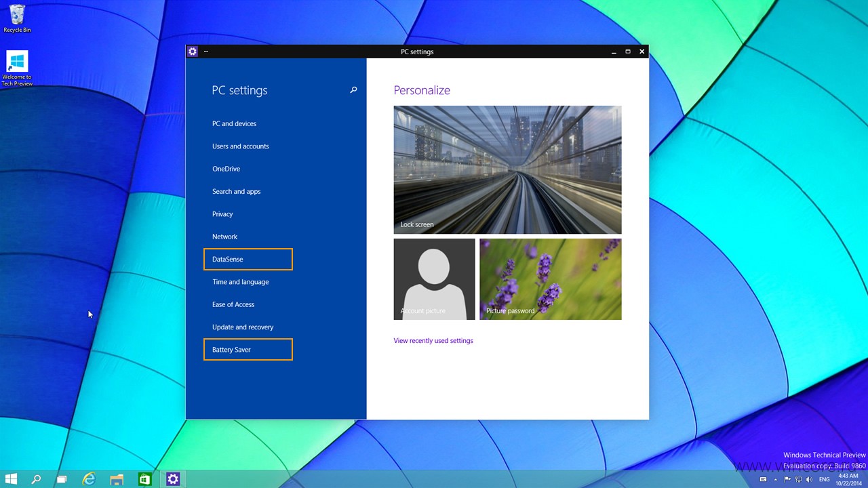Select the OneDrive category
Image resolution: width=868 pixels, height=488 pixels.
(226, 169)
